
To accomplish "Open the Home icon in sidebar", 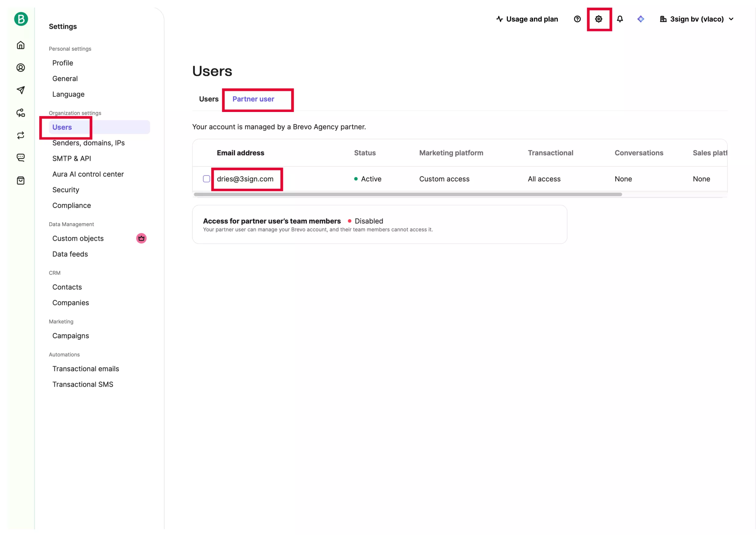I will coord(21,45).
